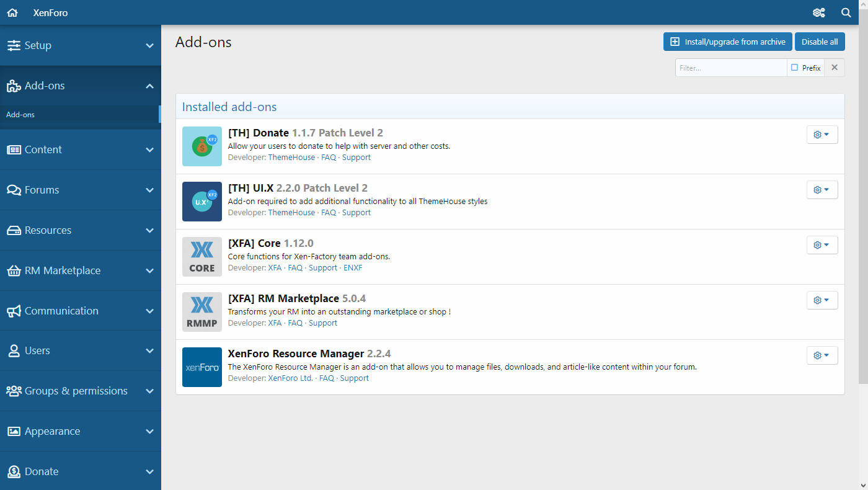Viewport: 868px width, 490px height.
Task: Open gear dropdown for [TH] Donate
Action: [821, 135]
